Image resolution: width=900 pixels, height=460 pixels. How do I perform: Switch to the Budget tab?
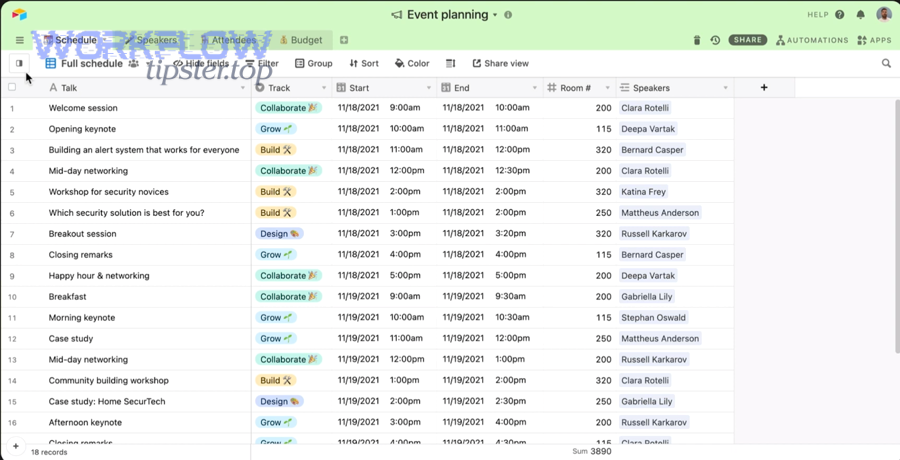pyautogui.click(x=300, y=40)
